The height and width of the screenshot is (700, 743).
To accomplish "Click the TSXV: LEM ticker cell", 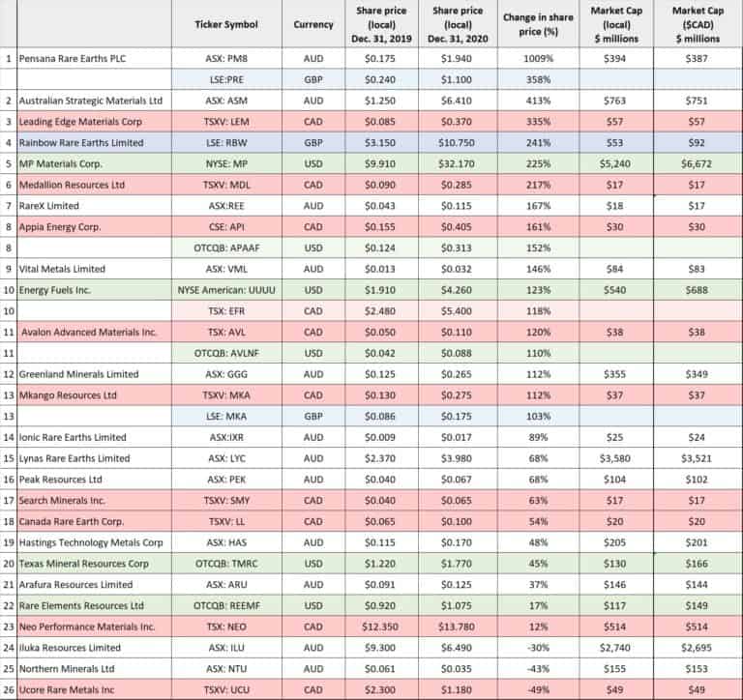I will tap(226, 122).
